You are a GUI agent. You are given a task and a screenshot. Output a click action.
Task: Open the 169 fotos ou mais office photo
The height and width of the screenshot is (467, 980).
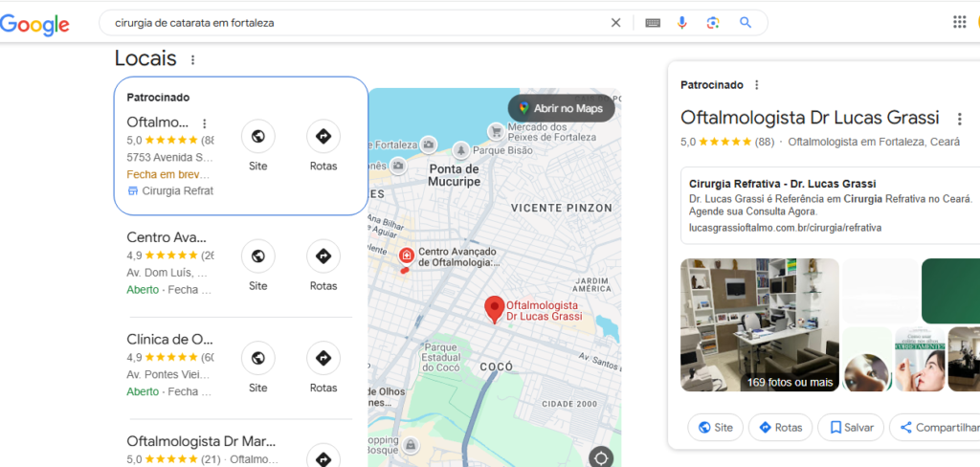click(x=759, y=325)
